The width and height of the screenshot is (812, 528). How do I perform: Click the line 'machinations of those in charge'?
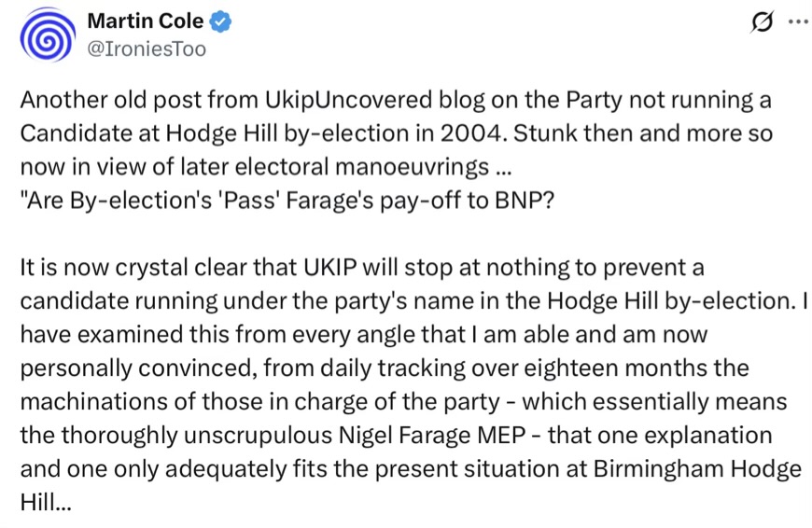pyautogui.click(x=403, y=402)
